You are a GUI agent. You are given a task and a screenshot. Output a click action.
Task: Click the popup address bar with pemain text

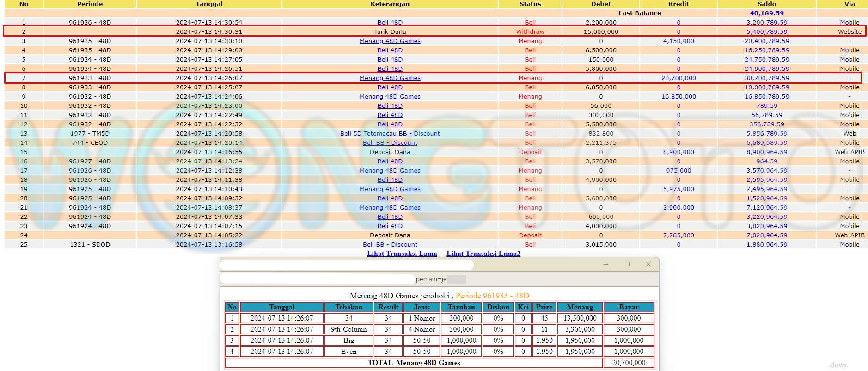342,279
